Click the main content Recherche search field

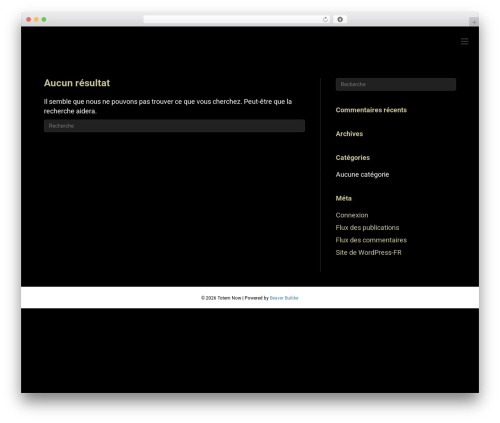click(174, 126)
